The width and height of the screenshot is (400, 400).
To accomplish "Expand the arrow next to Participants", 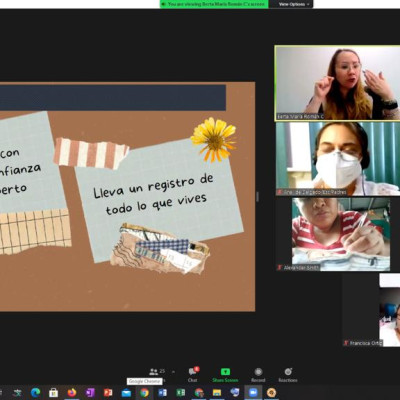I will pyautogui.click(x=173, y=371).
